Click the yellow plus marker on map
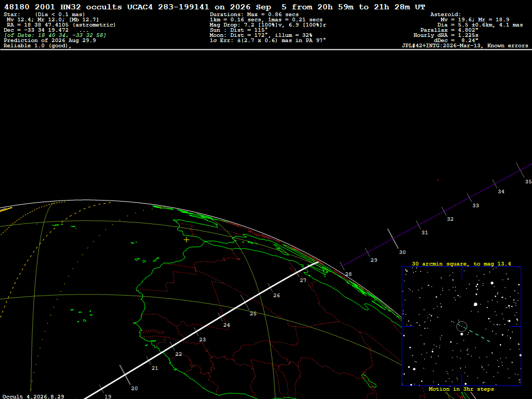Screen dimensions: 532x399 pos(187,240)
